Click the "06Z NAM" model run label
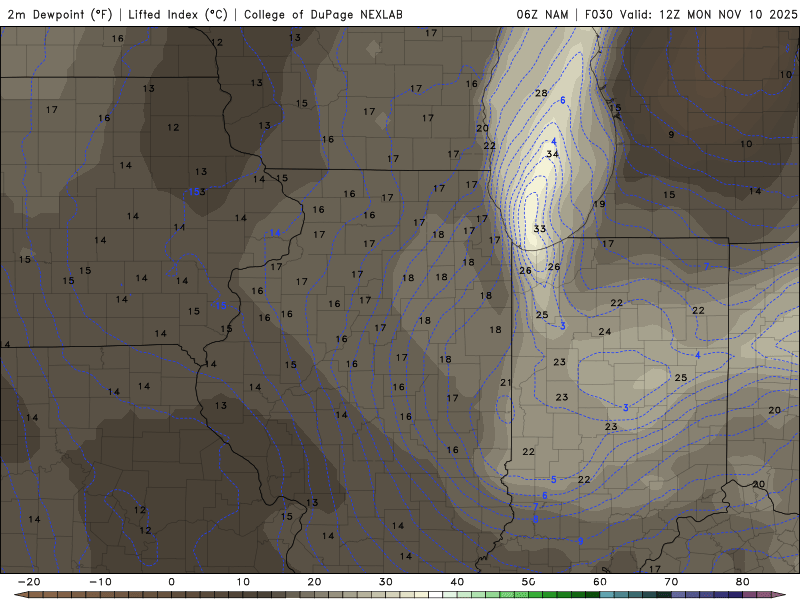 click(x=542, y=14)
